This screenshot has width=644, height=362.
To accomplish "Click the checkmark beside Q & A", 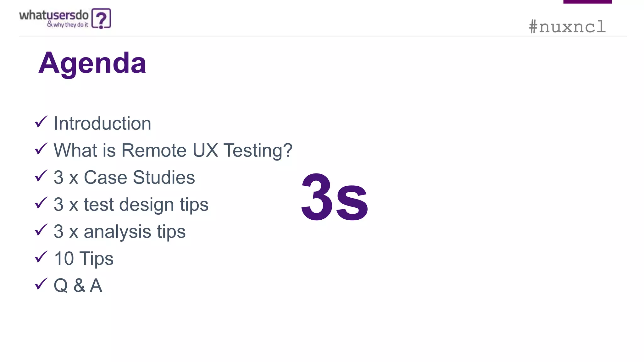I will (41, 284).
